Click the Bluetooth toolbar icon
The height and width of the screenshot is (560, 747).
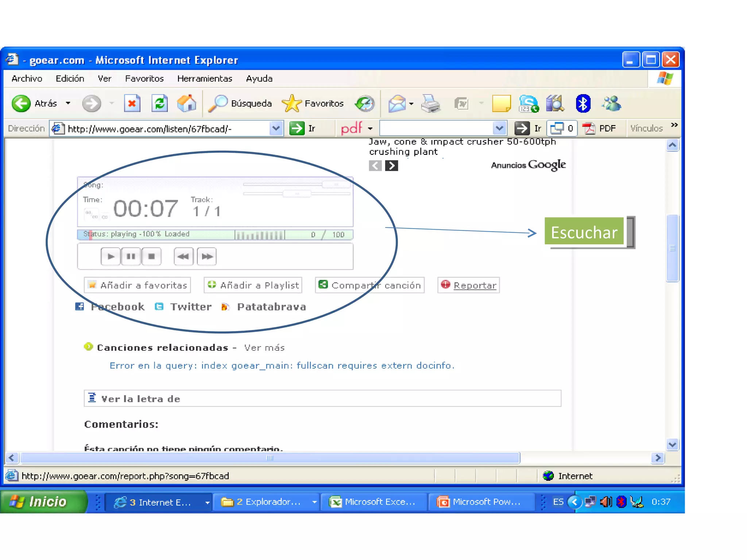point(582,104)
